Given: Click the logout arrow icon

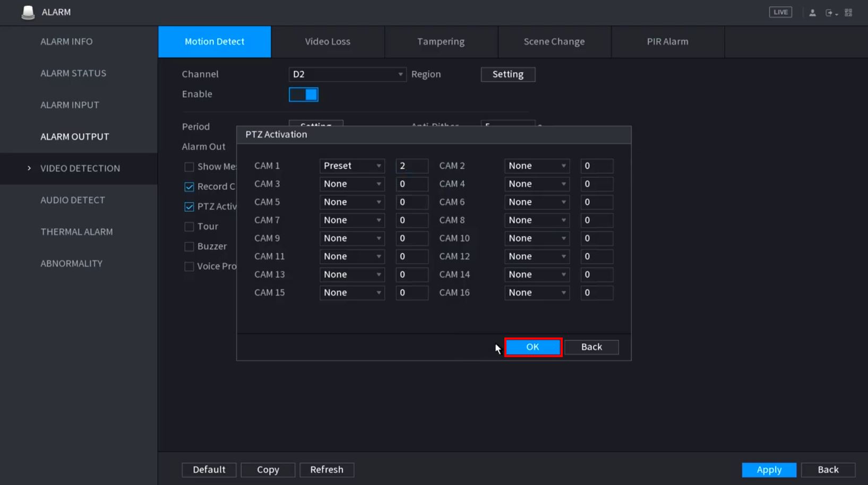Looking at the screenshot, I should click(830, 13).
